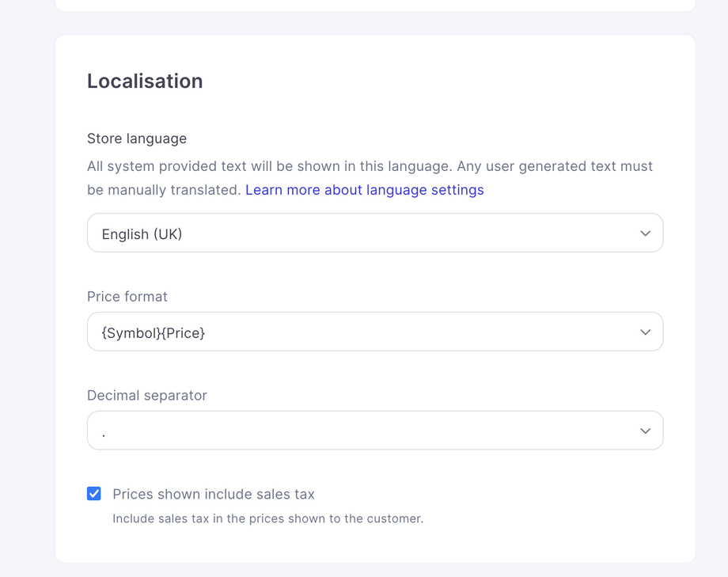Open the Decimal separator combo box
728x577 pixels.
(x=375, y=431)
